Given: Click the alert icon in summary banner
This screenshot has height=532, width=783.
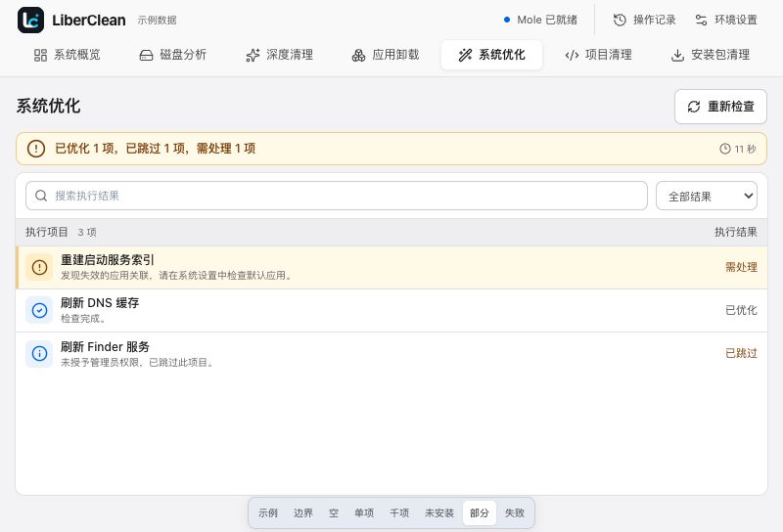Looking at the screenshot, I should click(36, 149).
